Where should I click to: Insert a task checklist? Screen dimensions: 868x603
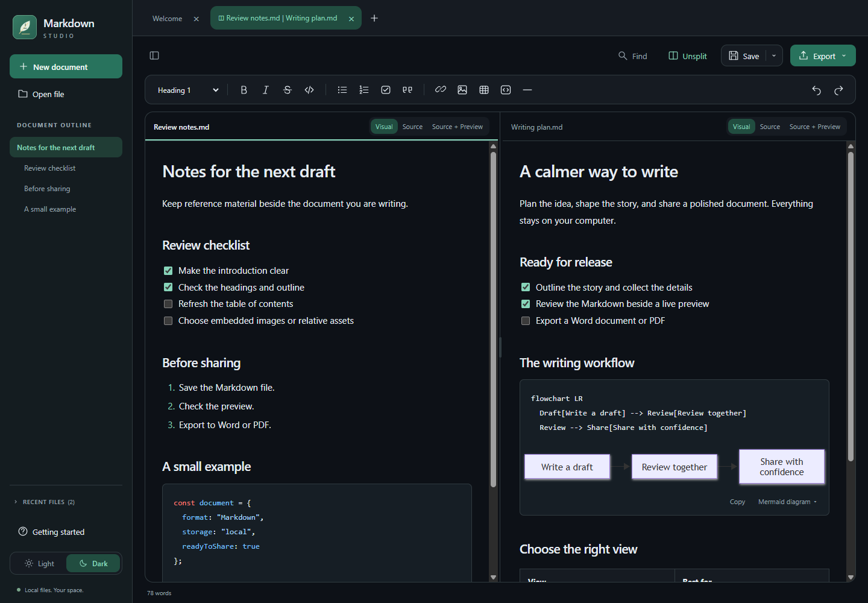click(x=386, y=90)
